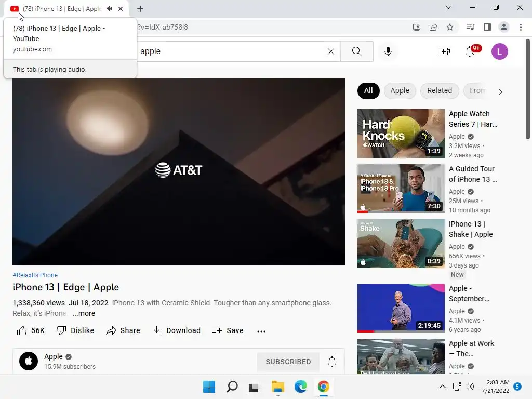Click the Apple Watch Series 7 title
The image size is (532, 399).
(x=473, y=119)
